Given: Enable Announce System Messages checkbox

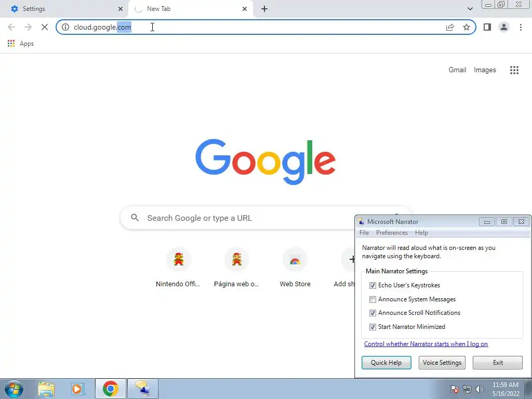Looking at the screenshot, I should 373,299.
